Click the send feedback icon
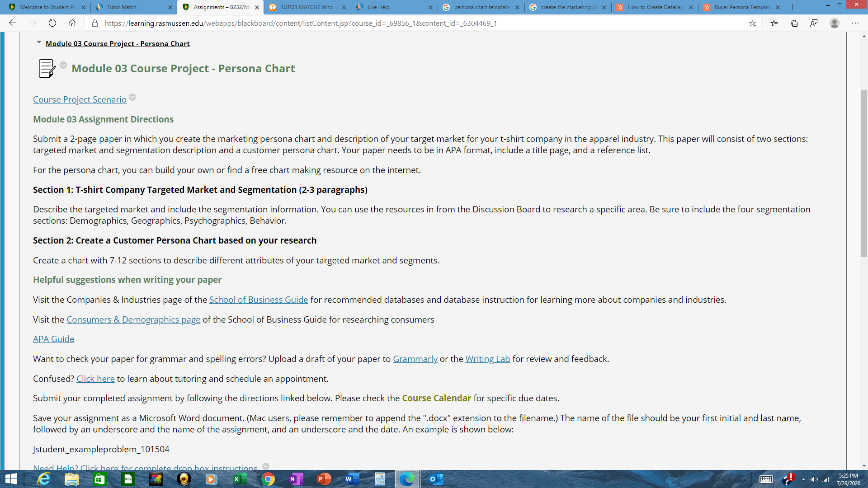Image resolution: width=868 pixels, height=488 pixels. tap(814, 23)
